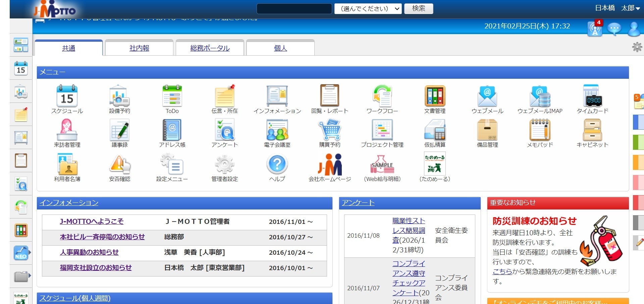Open the 人事異動のお知らせ information link

click(x=89, y=252)
